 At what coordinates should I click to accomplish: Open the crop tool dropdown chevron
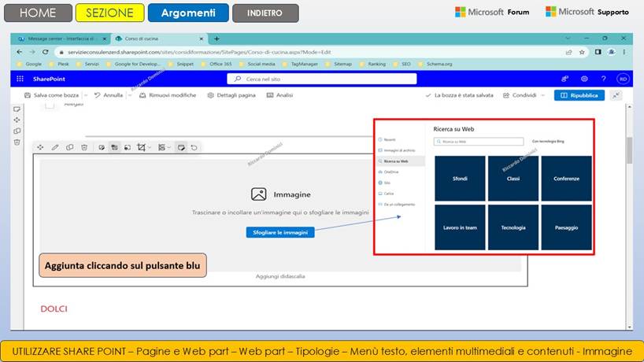[x=150, y=147]
